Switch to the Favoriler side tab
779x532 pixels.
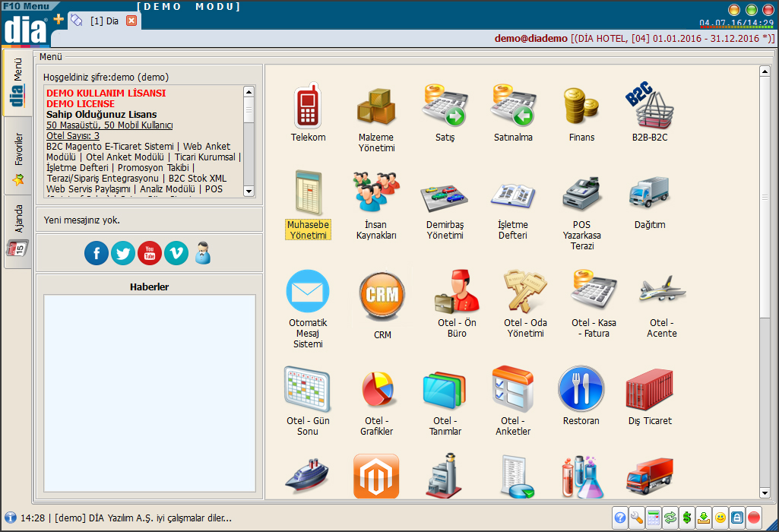pos(18,157)
